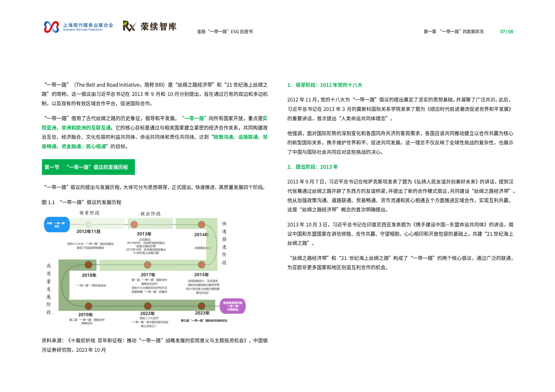Click heading 1. 萌芽阶段：2012年党的十八大
The image size is (555, 392).
click(325, 85)
